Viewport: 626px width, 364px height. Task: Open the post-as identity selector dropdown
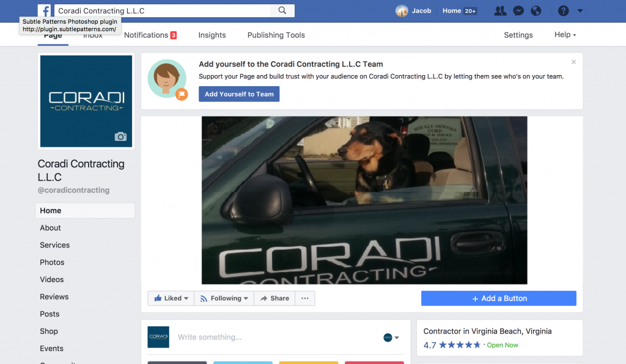391,337
